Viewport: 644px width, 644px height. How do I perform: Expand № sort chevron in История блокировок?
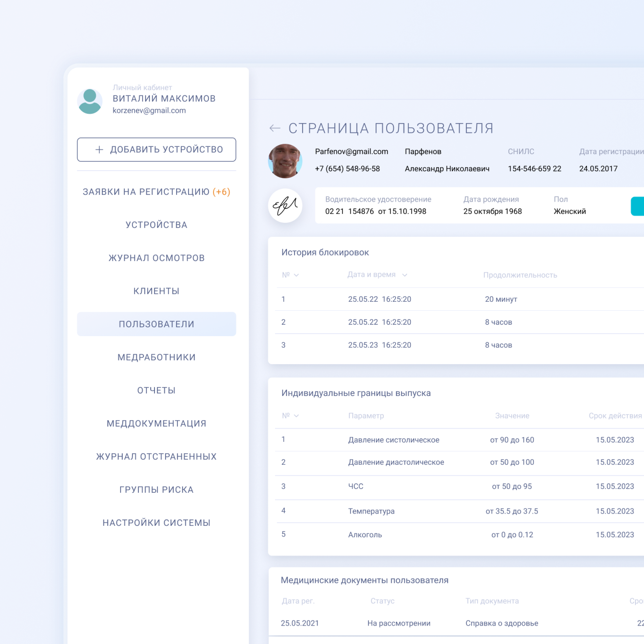(296, 275)
